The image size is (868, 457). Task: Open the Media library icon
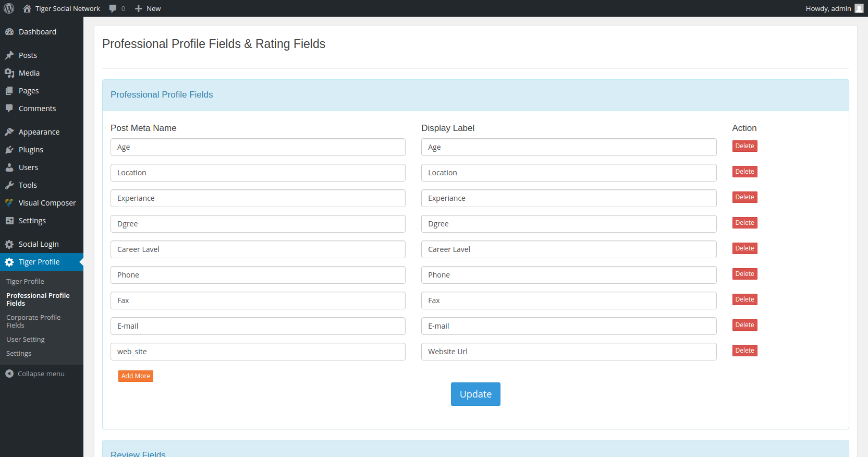tap(9, 73)
